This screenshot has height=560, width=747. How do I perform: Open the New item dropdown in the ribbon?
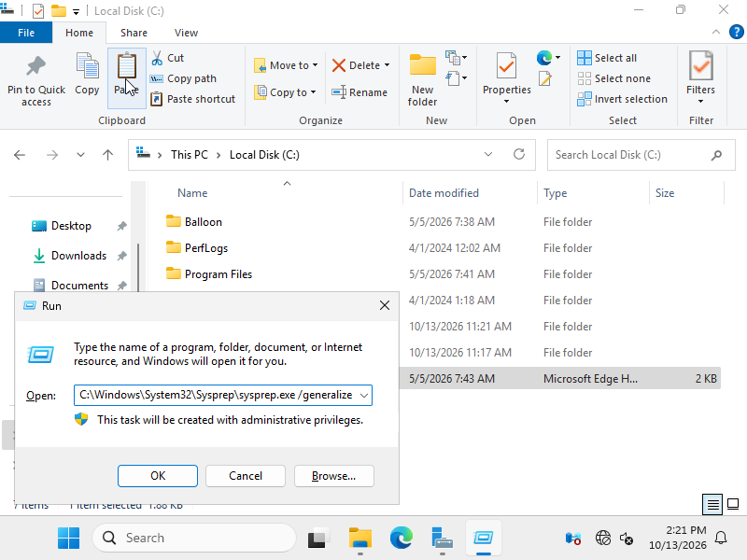[x=456, y=58]
